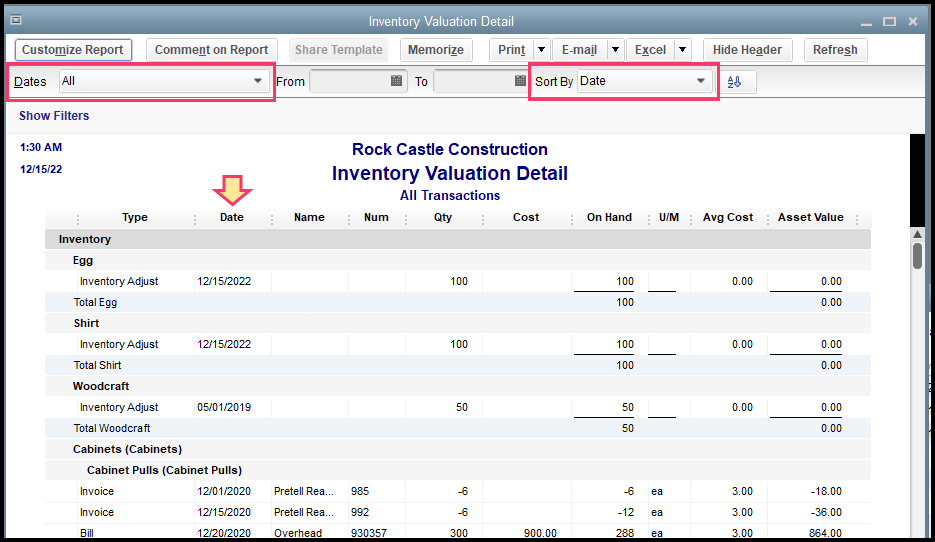Expand the E-mail options arrow

pyautogui.click(x=615, y=50)
